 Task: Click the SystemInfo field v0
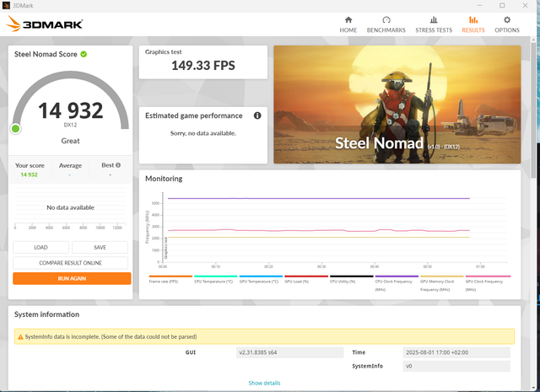click(456, 366)
